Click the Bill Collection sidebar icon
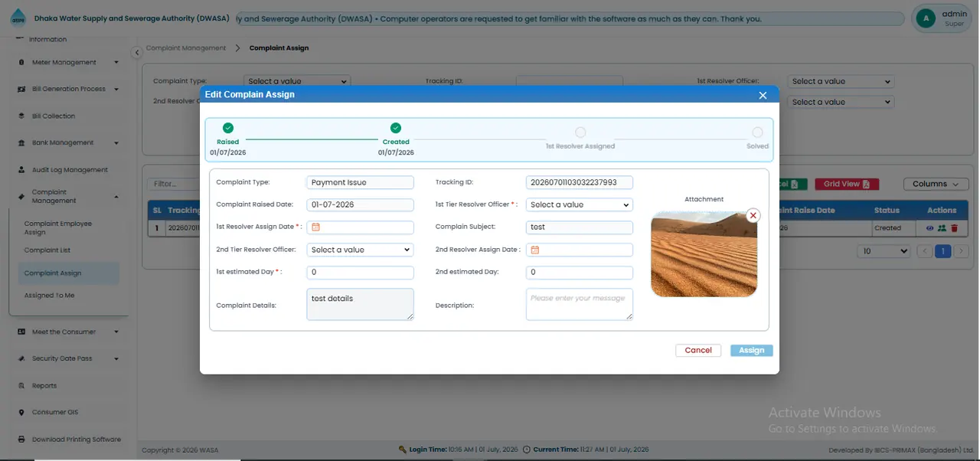The width and height of the screenshot is (980, 461). point(21,116)
